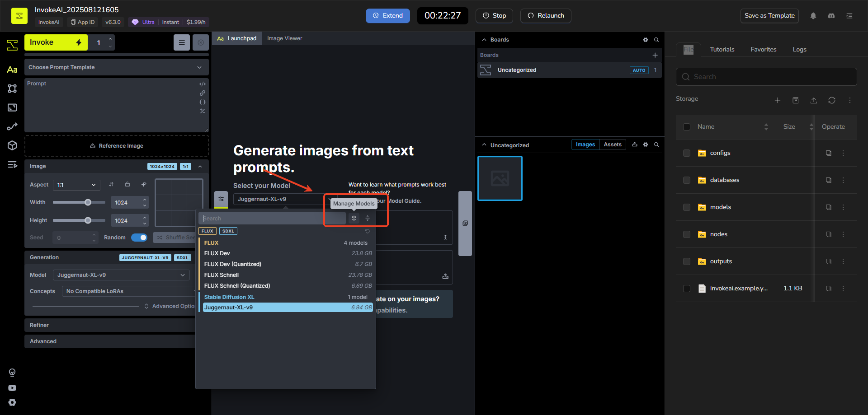Image resolution: width=868 pixels, height=415 pixels.
Task: Click the model Search input field
Action: click(x=272, y=219)
